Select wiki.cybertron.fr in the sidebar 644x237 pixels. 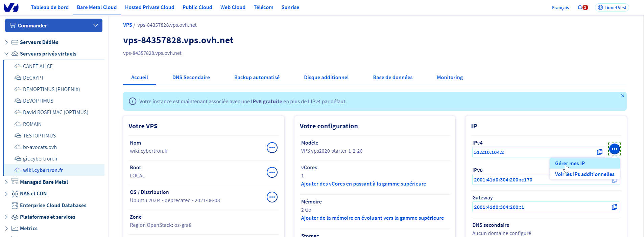(54, 170)
